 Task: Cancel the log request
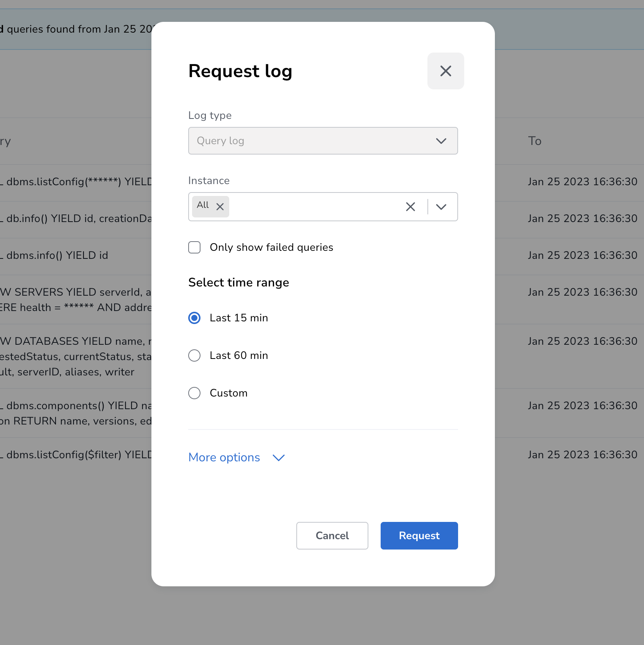332,536
